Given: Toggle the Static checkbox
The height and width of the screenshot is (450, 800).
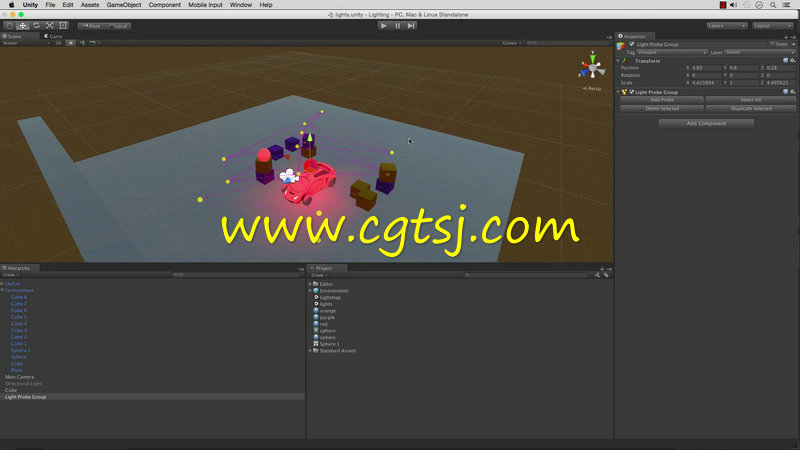Looking at the screenshot, I should pyautogui.click(x=772, y=44).
